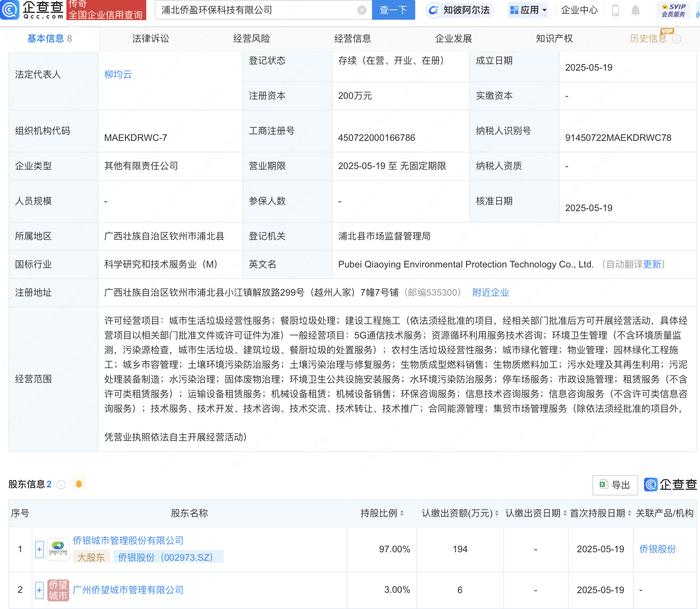700x609 pixels.
Task: Expand shareholder row 侨银城市管理股份有限公司
Action: click(x=39, y=549)
